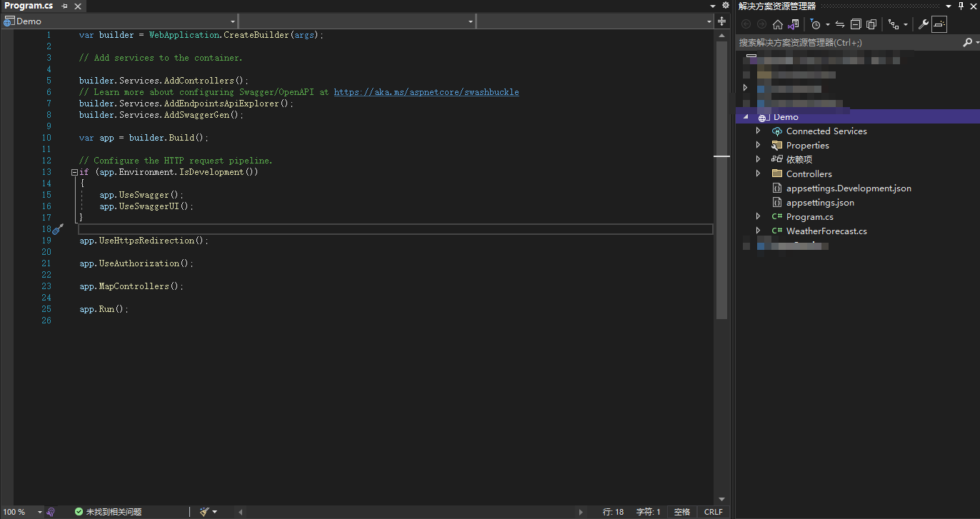Open the Solution Explorer window options dropdown

950,6
